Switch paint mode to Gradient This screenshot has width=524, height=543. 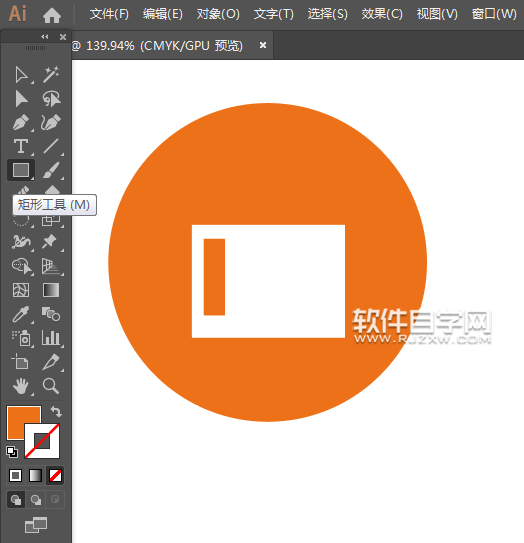pyautogui.click(x=35, y=475)
